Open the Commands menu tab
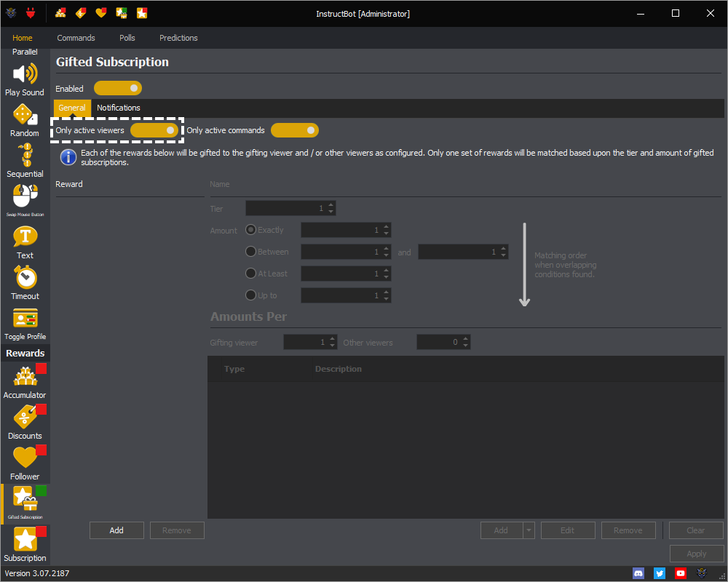 pyautogui.click(x=76, y=38)
